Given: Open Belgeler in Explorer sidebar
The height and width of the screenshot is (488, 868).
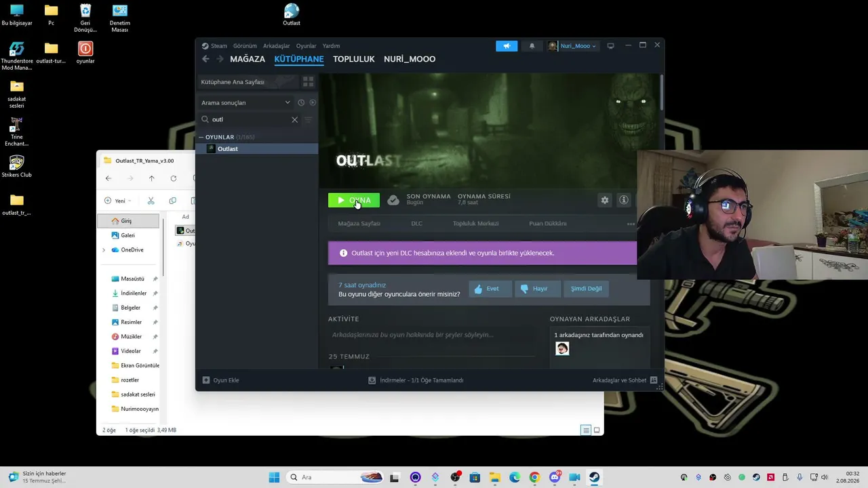Looking at the screenshot, I should point(130,308).
